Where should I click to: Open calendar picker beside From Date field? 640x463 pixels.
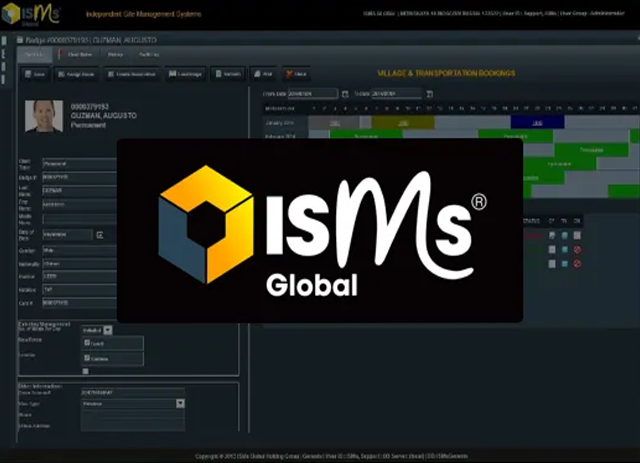(345, 94)
